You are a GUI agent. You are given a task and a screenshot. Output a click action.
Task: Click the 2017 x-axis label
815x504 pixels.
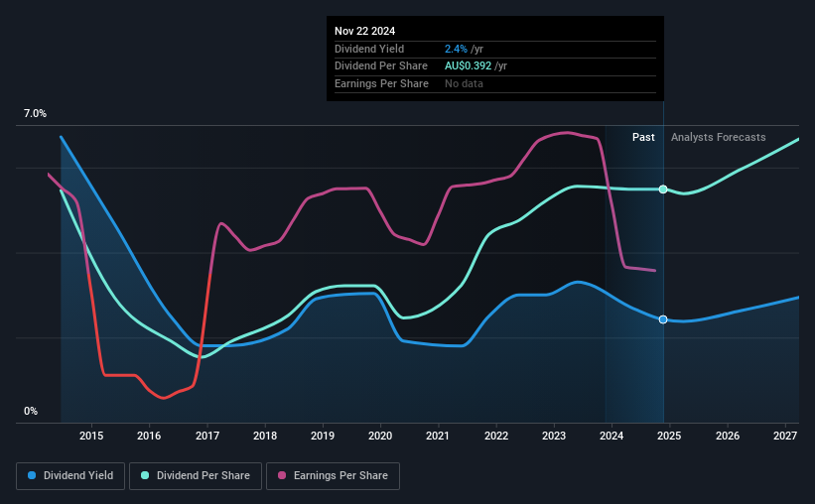point(206,436)
